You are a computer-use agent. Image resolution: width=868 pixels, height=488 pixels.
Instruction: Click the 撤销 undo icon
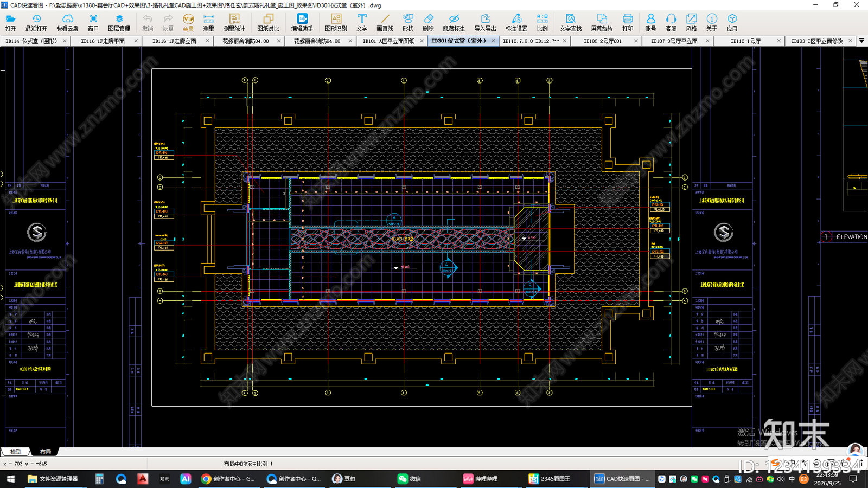pyautogui.click(x=148, y=22)
